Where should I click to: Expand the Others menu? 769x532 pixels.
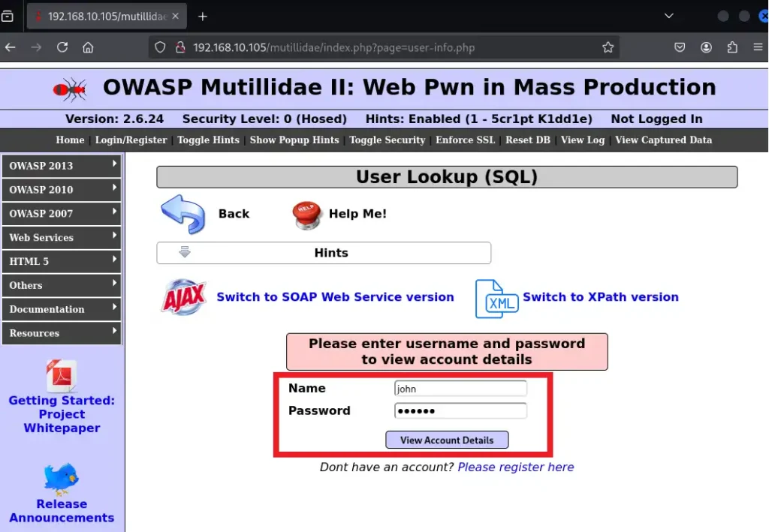click(62, 285)
